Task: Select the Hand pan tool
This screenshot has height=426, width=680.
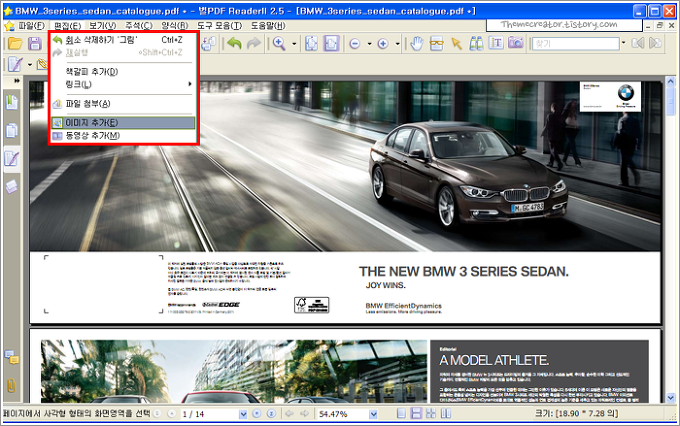Action: [x=417, y=43]
